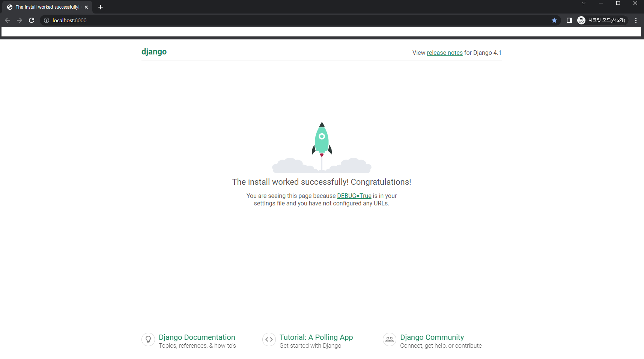
Task: Click the code brackets tutorial icon
Action: pyautogui.click(x=269, y=339)
